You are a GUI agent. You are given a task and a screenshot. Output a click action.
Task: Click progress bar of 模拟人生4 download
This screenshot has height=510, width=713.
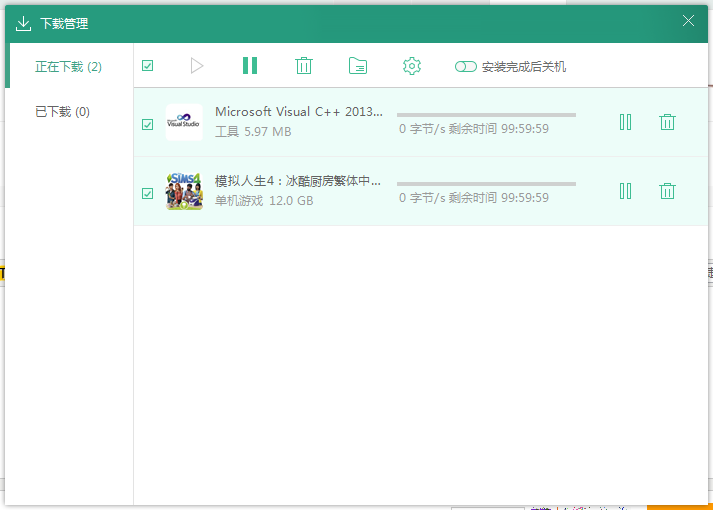(x=486, y=184)
